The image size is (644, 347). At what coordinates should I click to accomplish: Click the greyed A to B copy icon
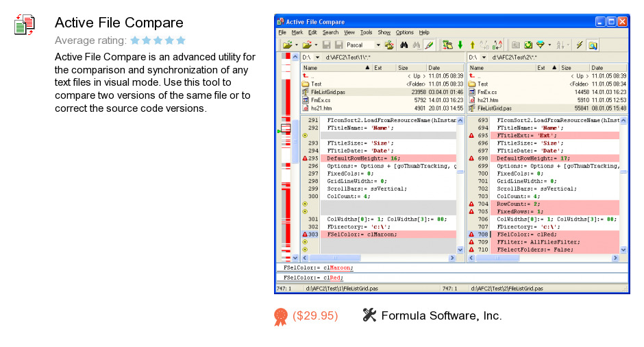pyautogui.click(x=484, y=45)
